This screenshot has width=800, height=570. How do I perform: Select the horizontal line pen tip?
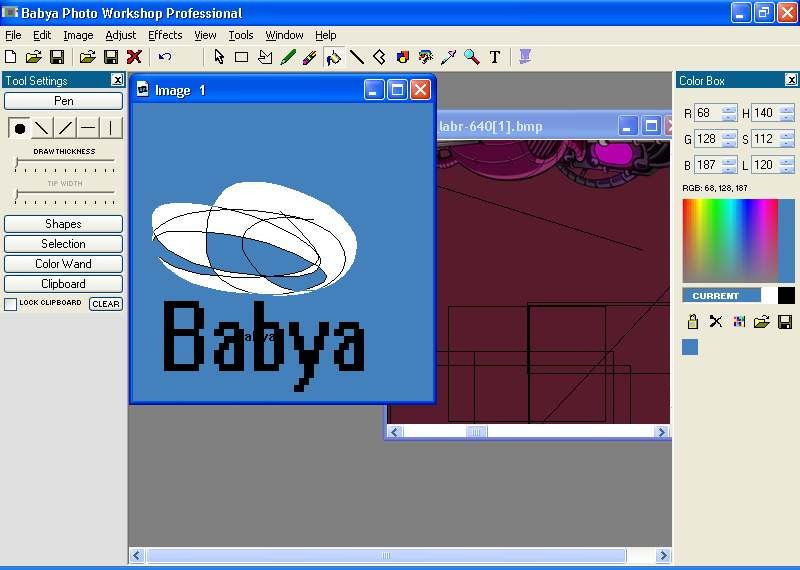tap(88, 128)
